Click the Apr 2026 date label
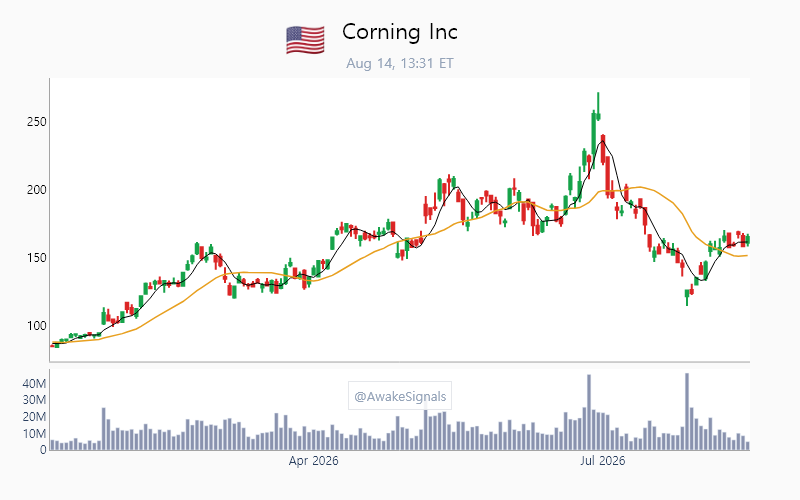This screenshot has height=500, width=800. [x=313, y=461]
